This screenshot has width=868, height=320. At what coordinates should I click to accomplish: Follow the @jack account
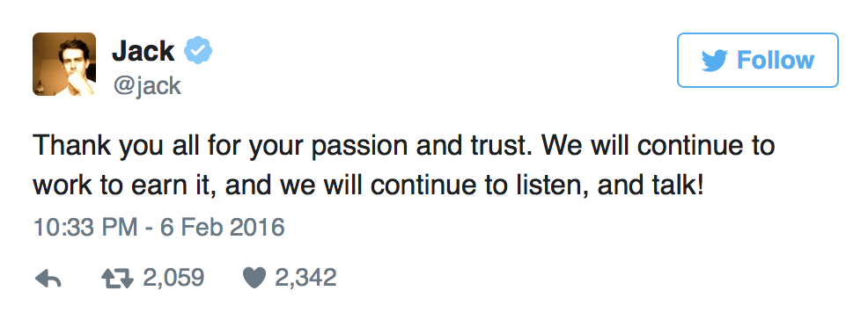click(x=757, y=61)
